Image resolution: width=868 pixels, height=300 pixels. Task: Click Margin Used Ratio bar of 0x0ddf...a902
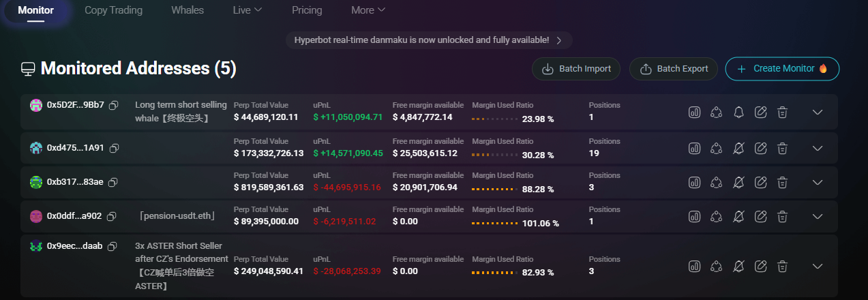(x=496, y=223)
